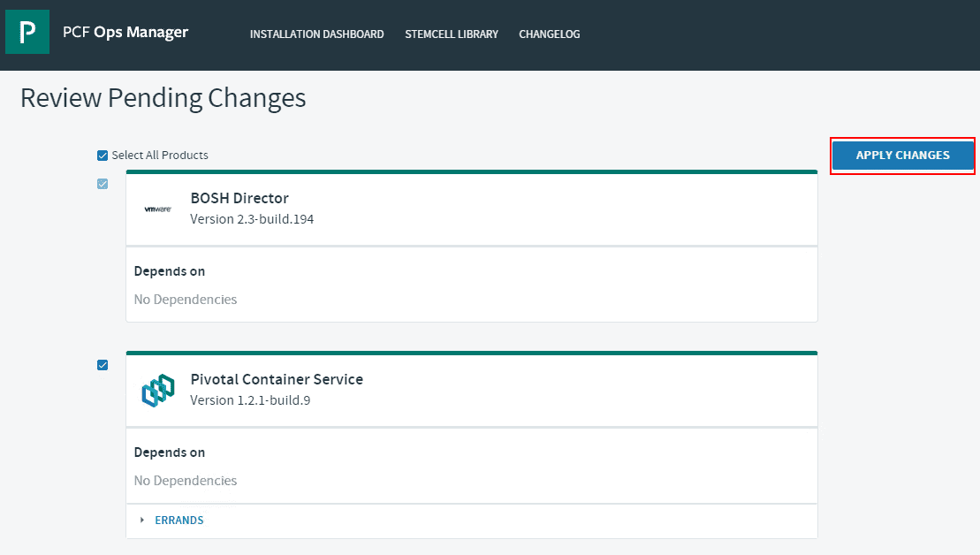
Task: Click the Pivotal Container Service hexagon logo
Action: 157,390
